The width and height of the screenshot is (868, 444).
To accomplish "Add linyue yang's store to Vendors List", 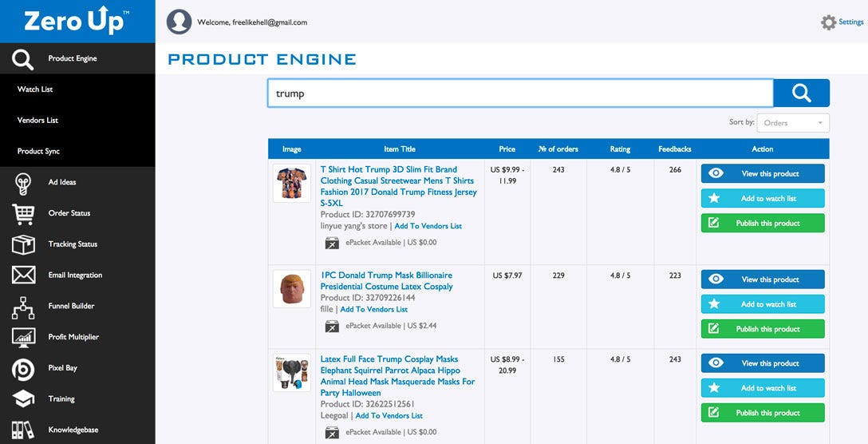I will coord(428,226).
